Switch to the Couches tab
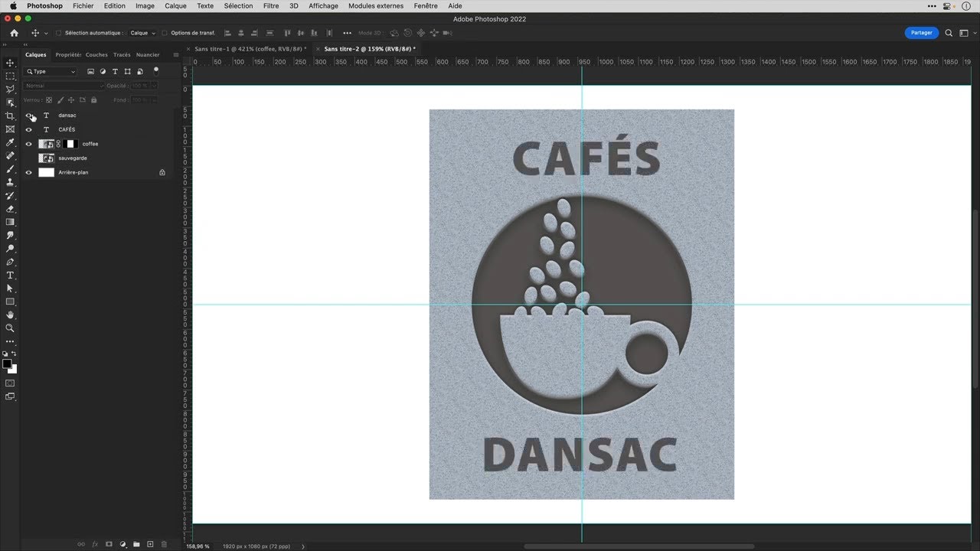The height and width of the screenshot is (551, 980). pos(96,55)
